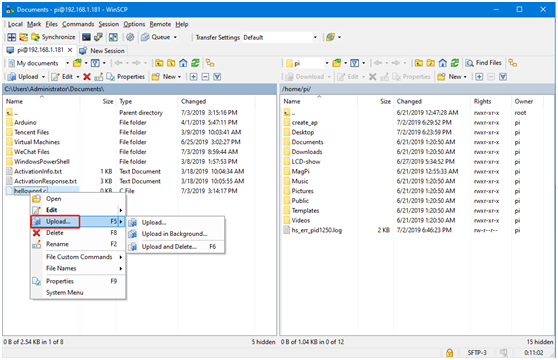Open the remote pi directory dropdown
Image resolution: width=558 pixels, height=360 pixels.
click(x=327, y=63)
